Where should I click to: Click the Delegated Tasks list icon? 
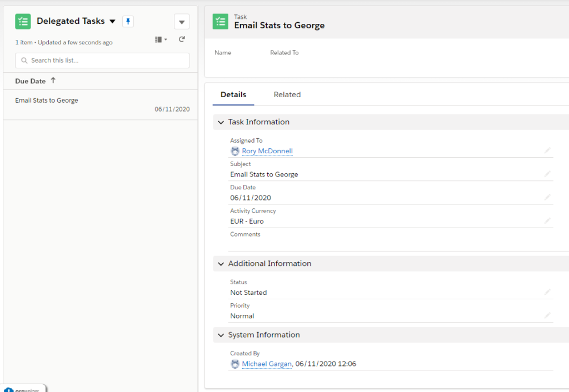point(23,22)
